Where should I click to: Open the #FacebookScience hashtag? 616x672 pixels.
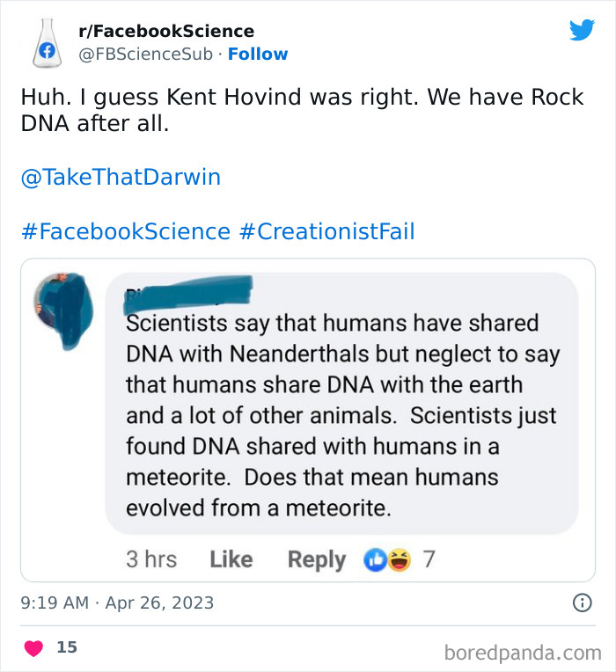125,231
